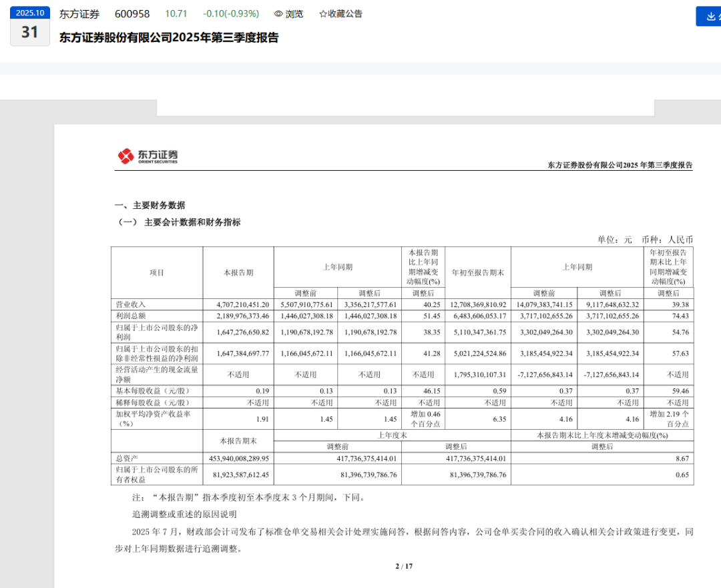Click the value 增加 2.19 个百分点
The width and height of the screenshot is (721, 588).
click(670, 419)
